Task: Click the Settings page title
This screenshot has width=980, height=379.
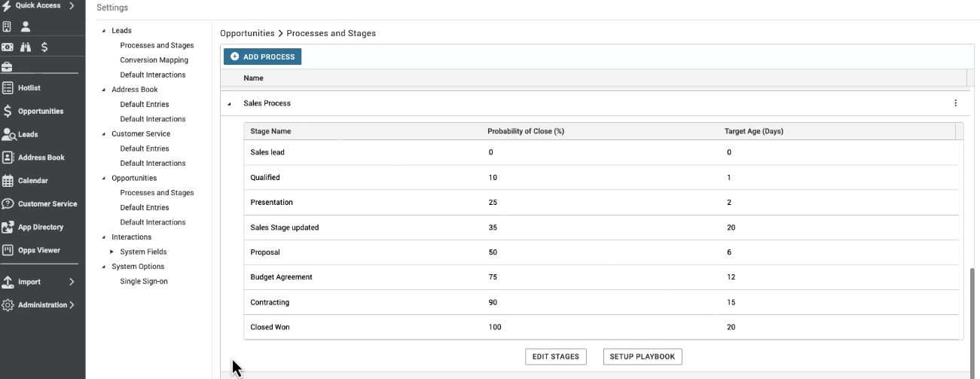Action: [x=112, y=8]
